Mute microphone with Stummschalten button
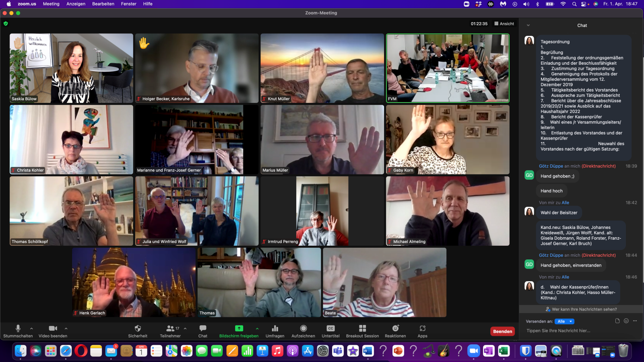This screenshot has width=644, height=362. pos(18,331)
